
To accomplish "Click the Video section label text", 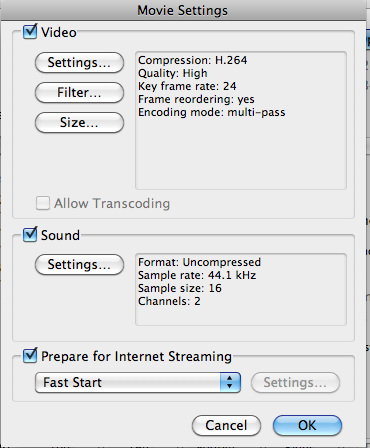I will (59, 33).
